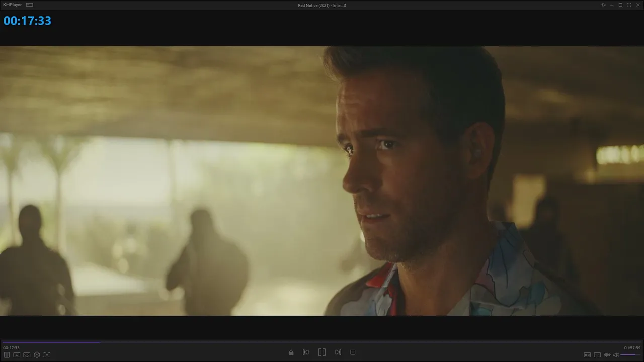Viewport: 644px width, 362px height.
Task: Open the audio equalizer waveform icon
Action: (x=607, y=355)
